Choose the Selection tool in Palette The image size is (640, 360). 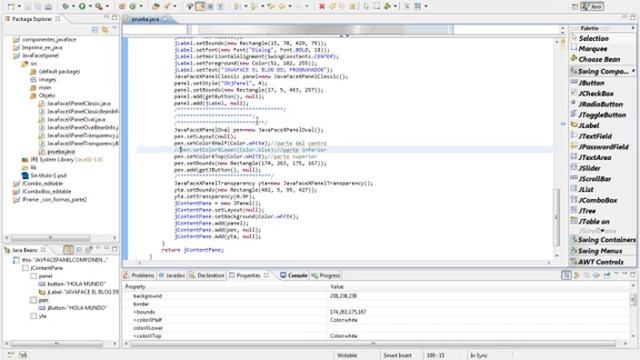(593, 38)
